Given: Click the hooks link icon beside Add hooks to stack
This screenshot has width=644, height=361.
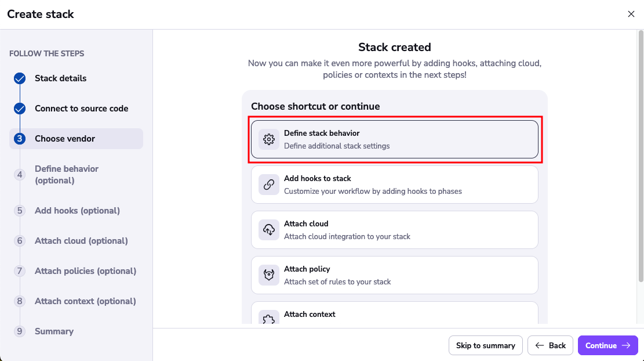Looking at the screenshot, I should click(269, 184).
